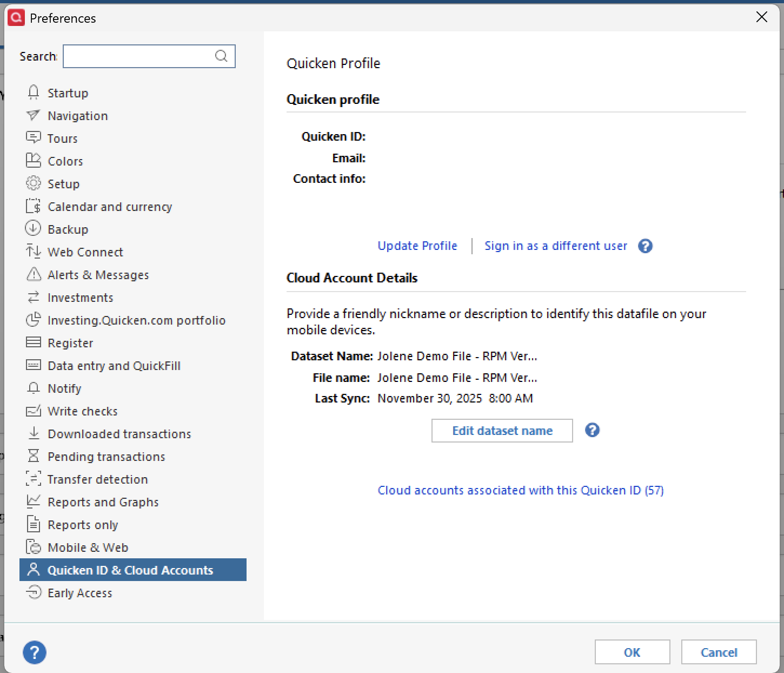The image size is (784, 673).
Task: Open cloud accounts associated with this Quicken ID
Action: tap(520, 490)
